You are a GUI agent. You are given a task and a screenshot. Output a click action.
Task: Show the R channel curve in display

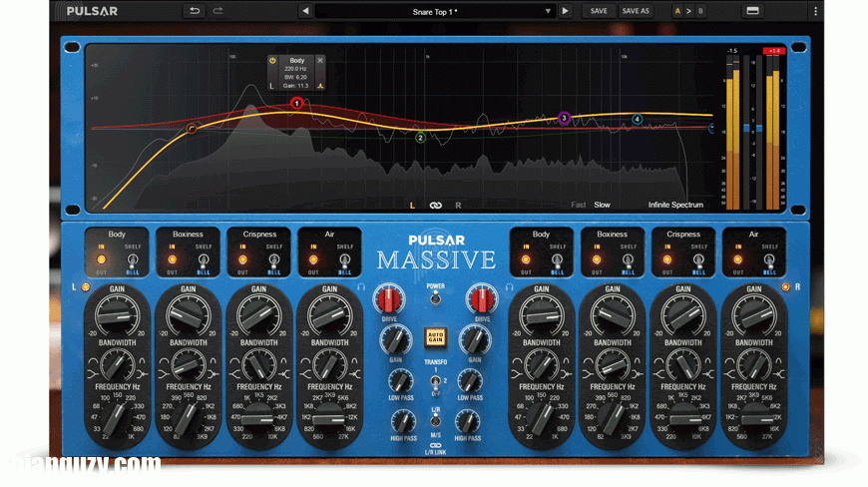458,206
